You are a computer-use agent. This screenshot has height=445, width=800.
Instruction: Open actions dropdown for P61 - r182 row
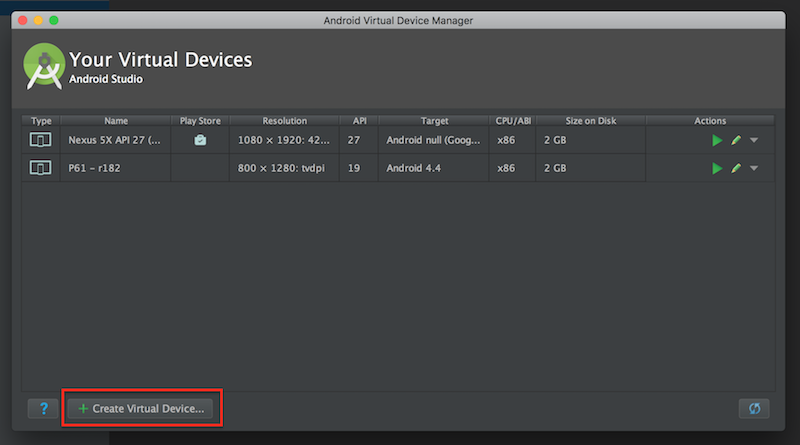click(754, 168)
